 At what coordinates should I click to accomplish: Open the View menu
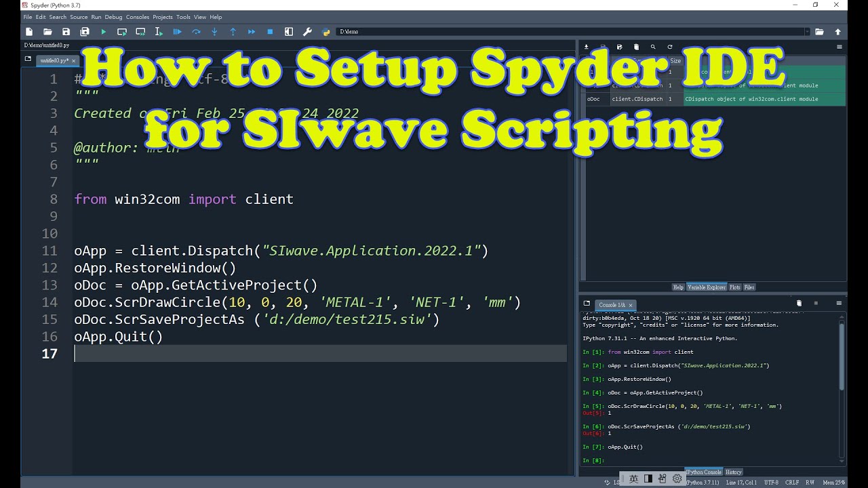(x=200, y=17)
